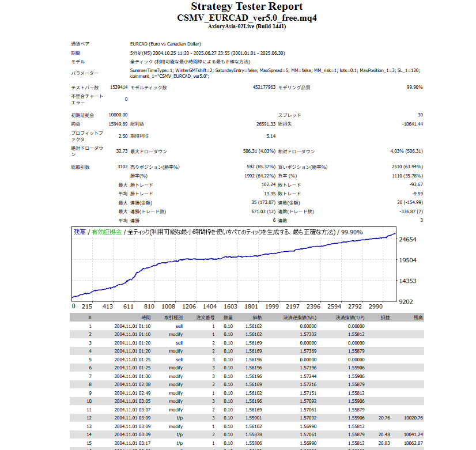Click the profit factor value 2.50

pyautogui.click(x=122, y=136)
